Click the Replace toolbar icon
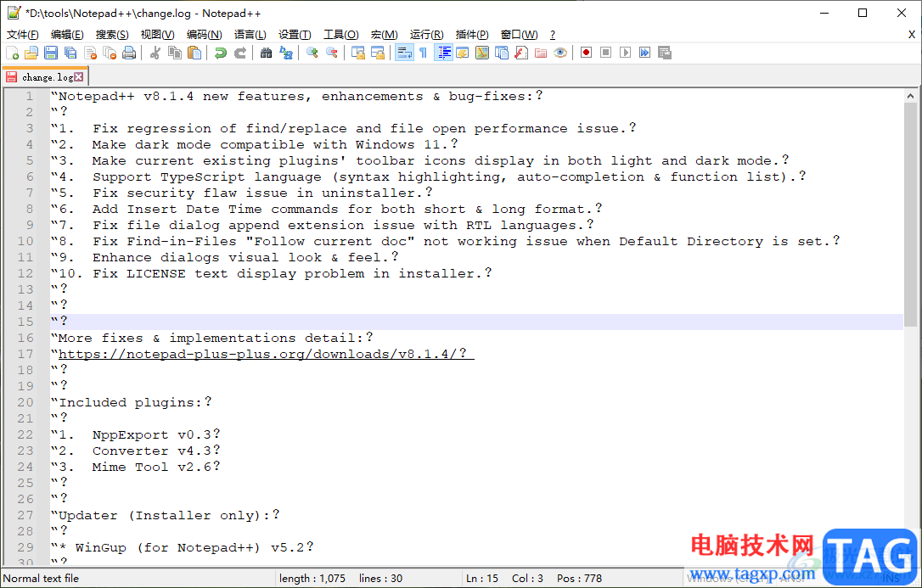 (x=286, y=53)
